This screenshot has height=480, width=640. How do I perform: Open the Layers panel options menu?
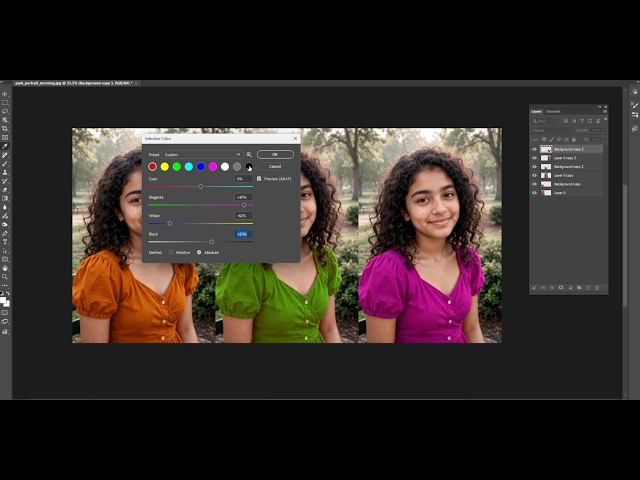[x=605, y=111]
